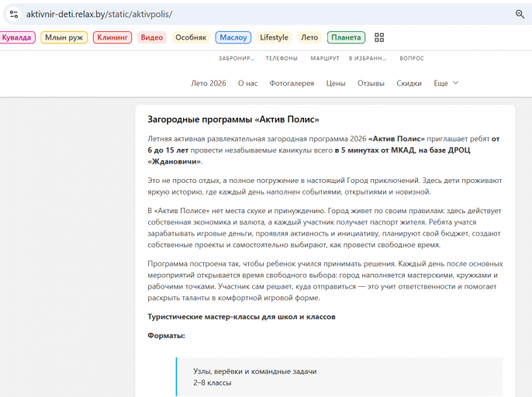Click the ВОПРОС button
Screen dimensions: 532x397
412,58
